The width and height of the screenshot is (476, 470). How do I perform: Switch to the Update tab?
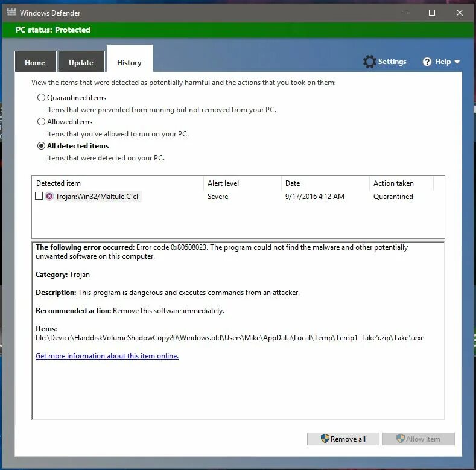click(x=81, y=62)
